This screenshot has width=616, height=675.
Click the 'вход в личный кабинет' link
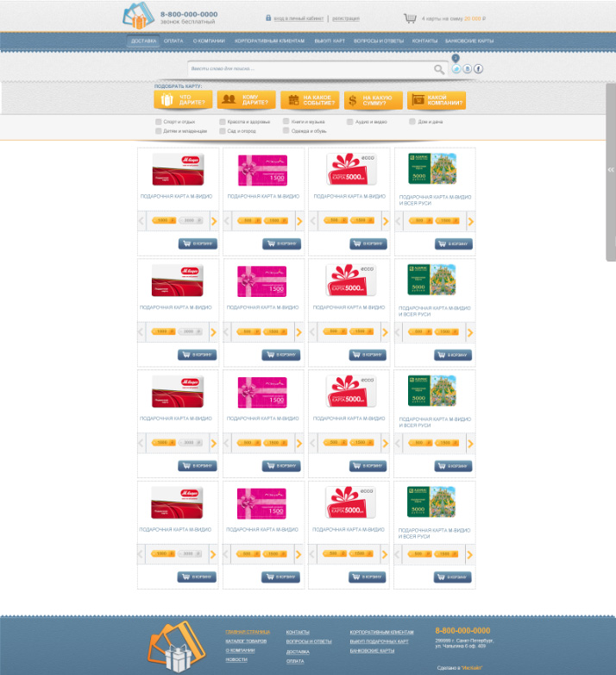coord(299,18)
